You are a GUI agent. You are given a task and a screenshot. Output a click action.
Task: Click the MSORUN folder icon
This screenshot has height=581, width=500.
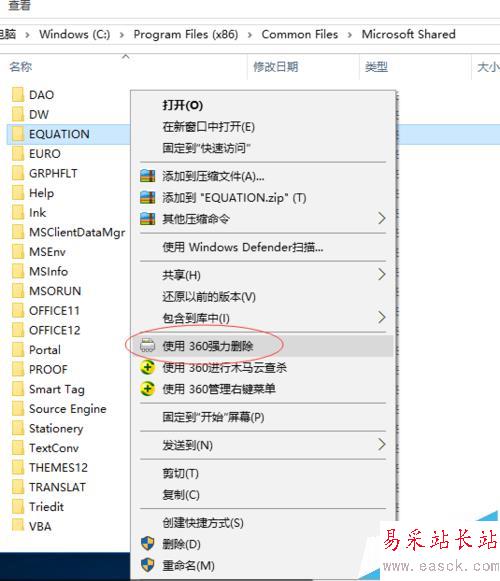tap(18, 291)
